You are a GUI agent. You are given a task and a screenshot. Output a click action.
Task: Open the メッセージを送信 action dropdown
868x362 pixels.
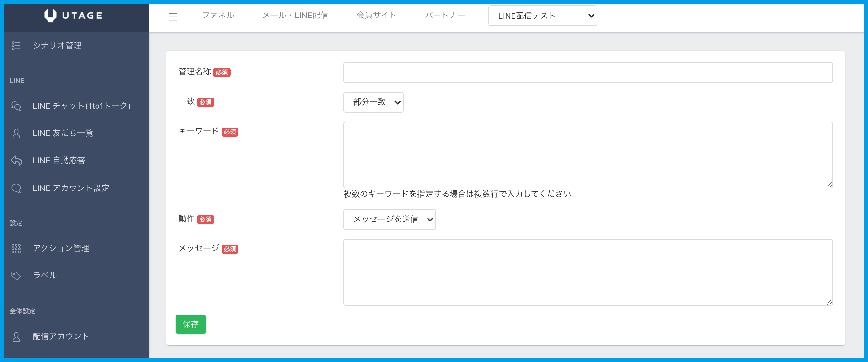pos(389,220)
